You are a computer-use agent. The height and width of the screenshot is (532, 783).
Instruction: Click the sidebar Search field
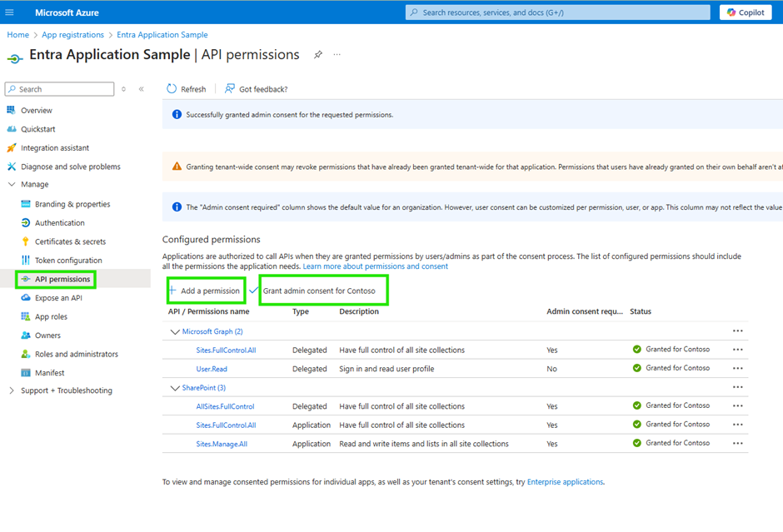coord(59,89)
